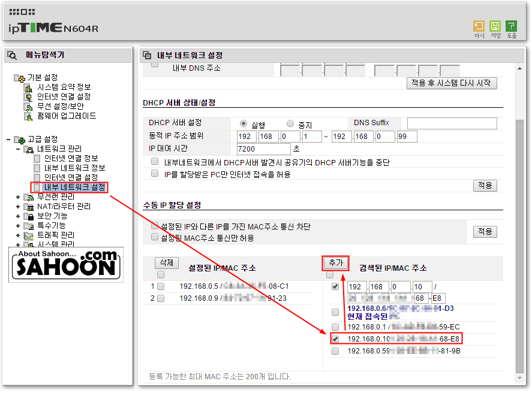
Task: Open 내부 네트워크 정보 menu item
Action: click(74, 168)
